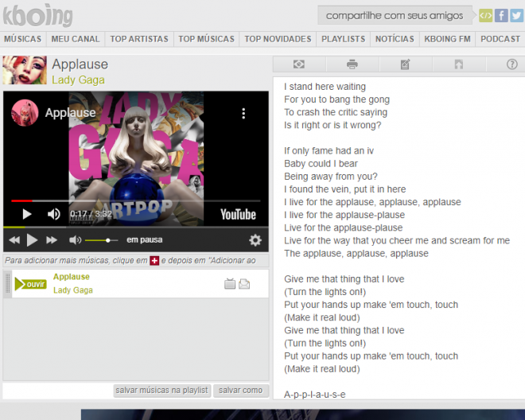Click the bookmark icon above lyrics
The height and width of the screenshot is (420, 525).
459,64
